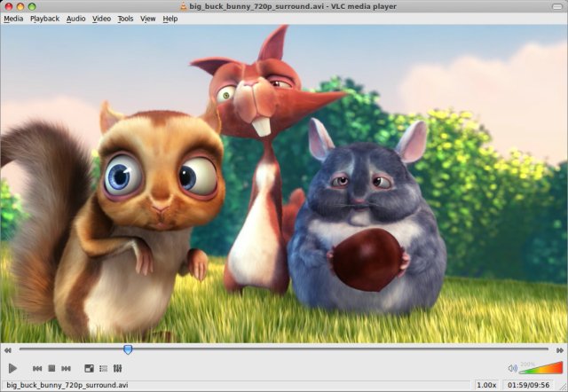Close the VLC window with red button

tap(9, 6)
